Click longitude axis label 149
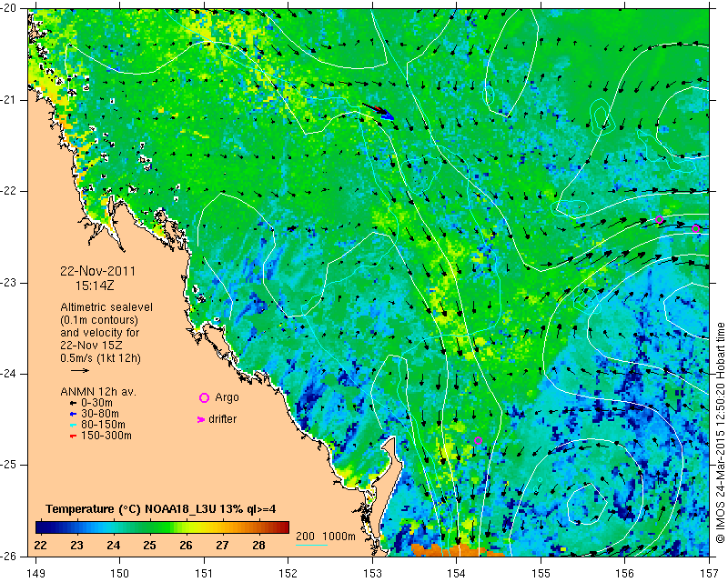 click(35, 574)
